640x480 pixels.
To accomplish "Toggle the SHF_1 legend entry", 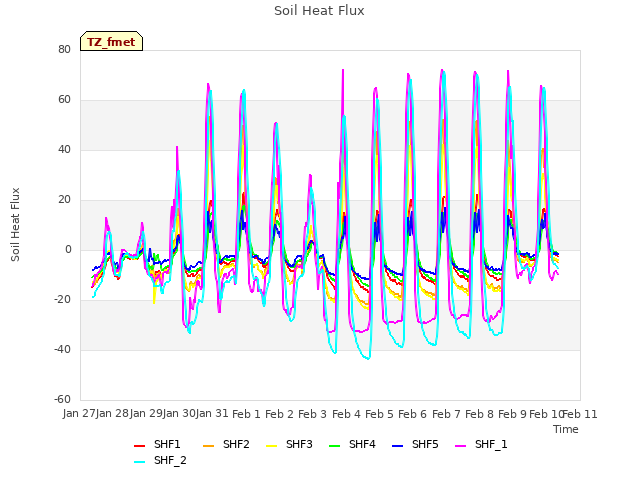I will [x=491, y=444].
